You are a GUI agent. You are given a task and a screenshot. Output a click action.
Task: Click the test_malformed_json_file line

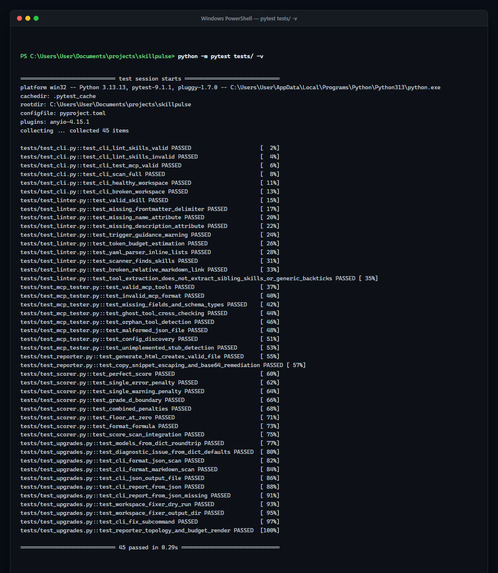150,330
